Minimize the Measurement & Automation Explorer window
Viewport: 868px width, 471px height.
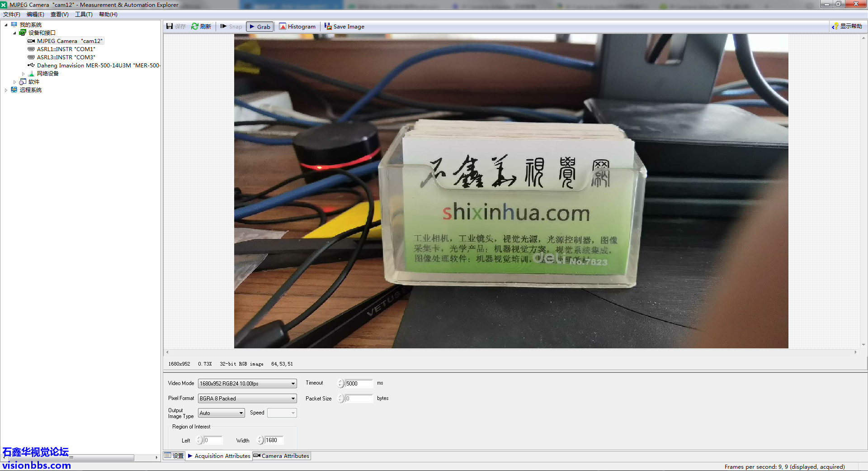826,4
